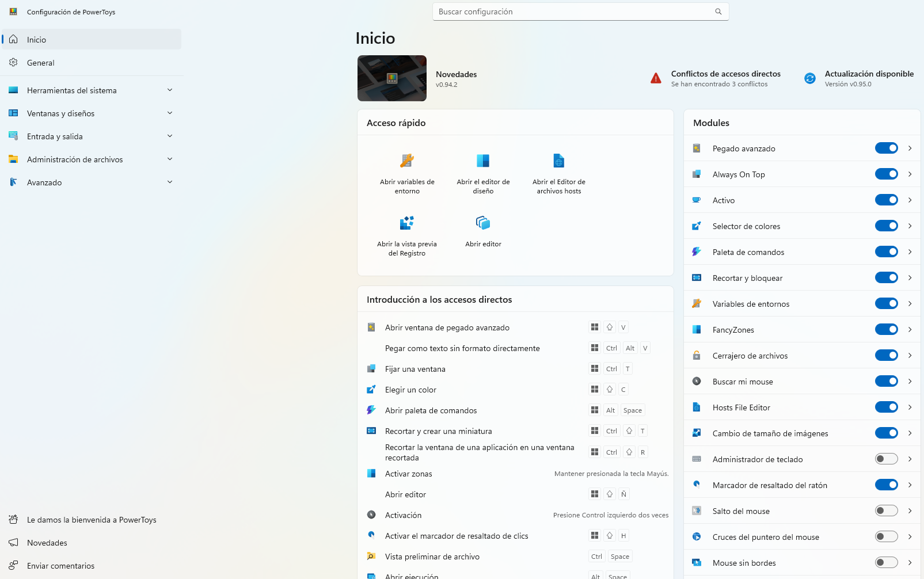Open the General settings page

40,63
